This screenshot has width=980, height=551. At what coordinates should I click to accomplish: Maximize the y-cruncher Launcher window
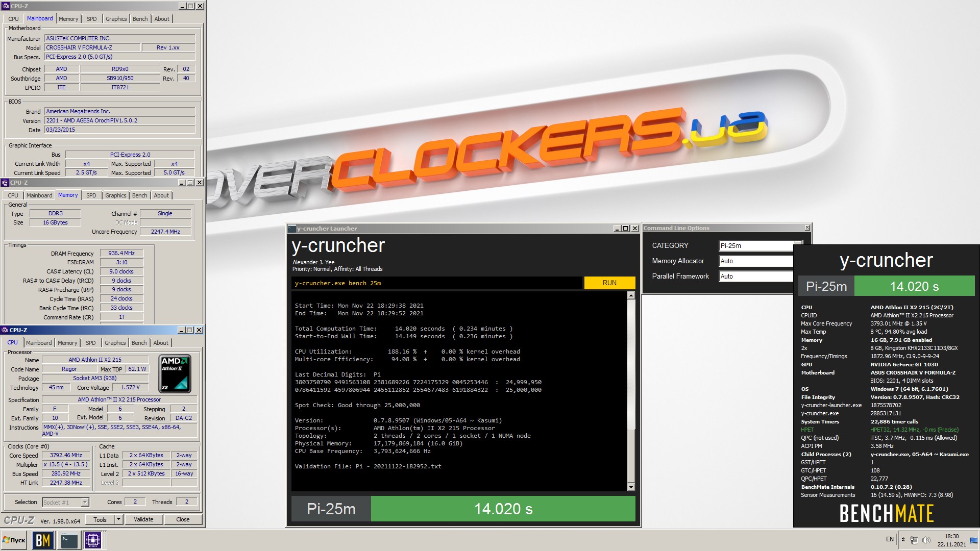626,229
